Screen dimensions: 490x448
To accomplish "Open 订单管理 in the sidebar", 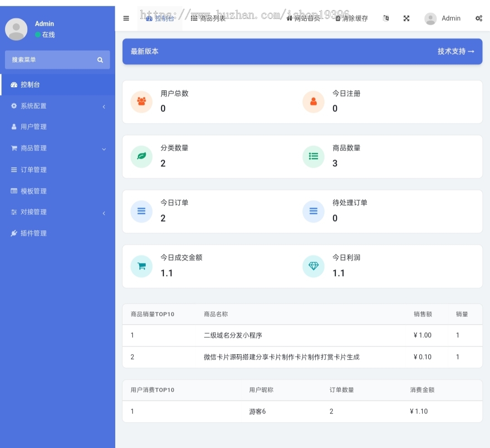I will click(58, 170).
